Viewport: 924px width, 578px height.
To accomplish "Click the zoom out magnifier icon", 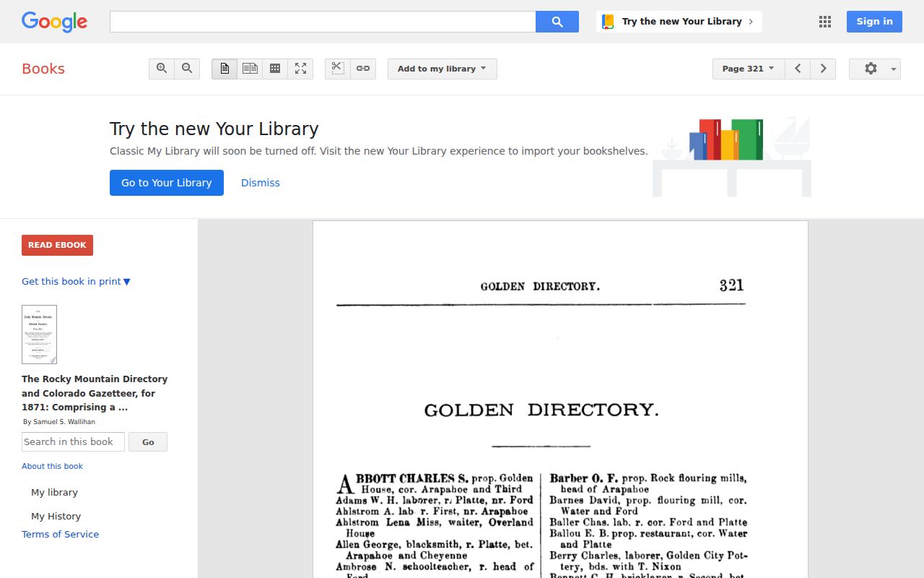I will pyautogui.click(x=187, y=69).
